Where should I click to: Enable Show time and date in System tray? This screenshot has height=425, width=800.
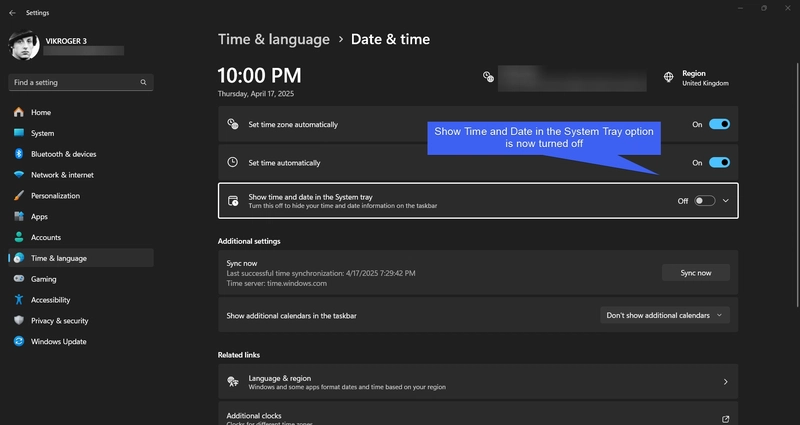[x=705, y=201]
